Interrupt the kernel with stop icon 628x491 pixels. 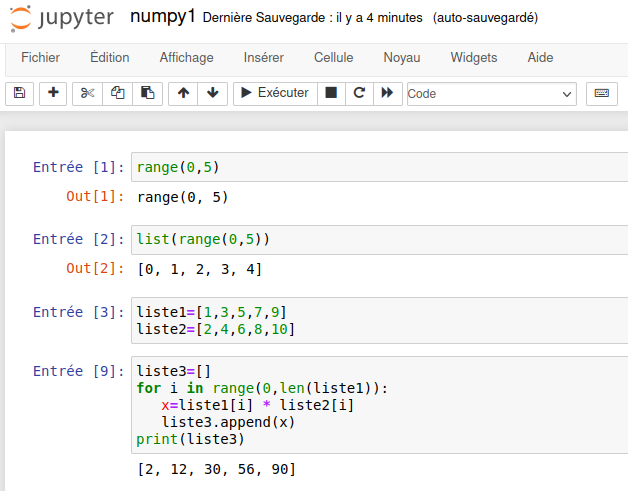331,93
